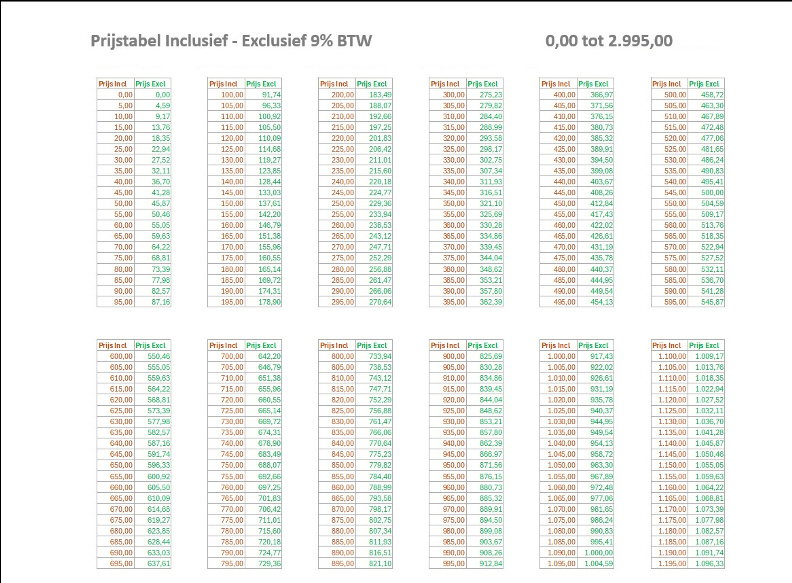The image size is (792, 583).
Task: Click the Prijstabel Inclusief - Exclusief 9% BTW title
Action: click(236, 41)
